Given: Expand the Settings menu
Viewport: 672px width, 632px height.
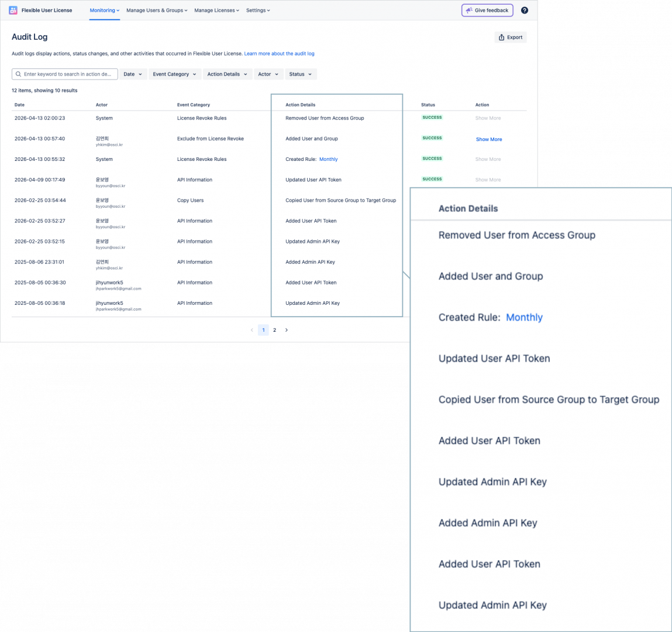Looking at the screenshot, I should coord(258,11).
